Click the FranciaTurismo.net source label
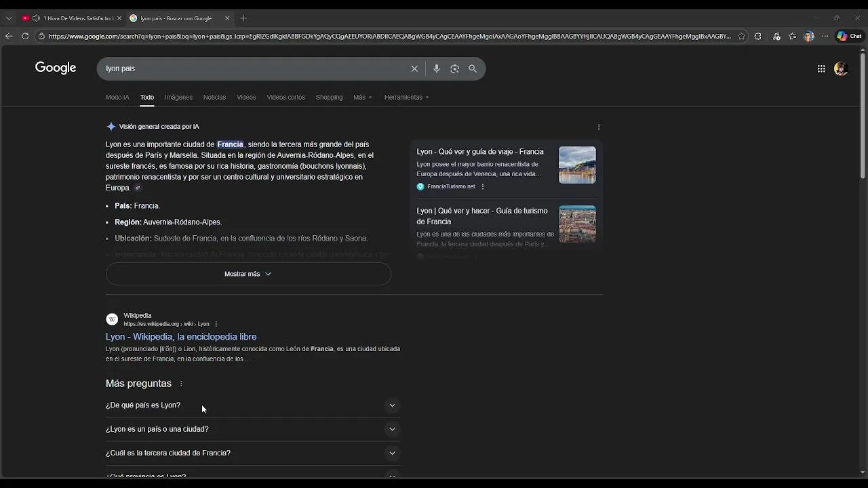 (x=451, y=186)
